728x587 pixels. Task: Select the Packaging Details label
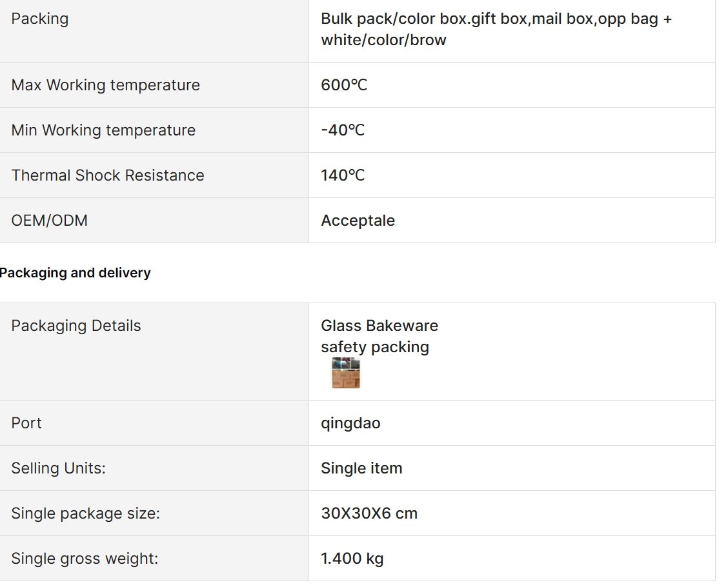76,326
